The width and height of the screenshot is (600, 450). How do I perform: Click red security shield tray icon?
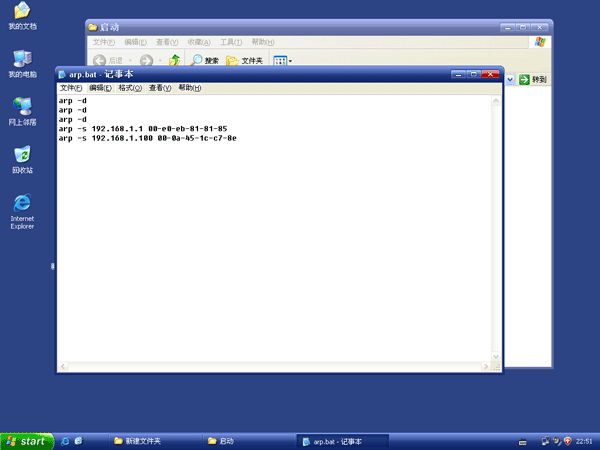coord(568,441)
